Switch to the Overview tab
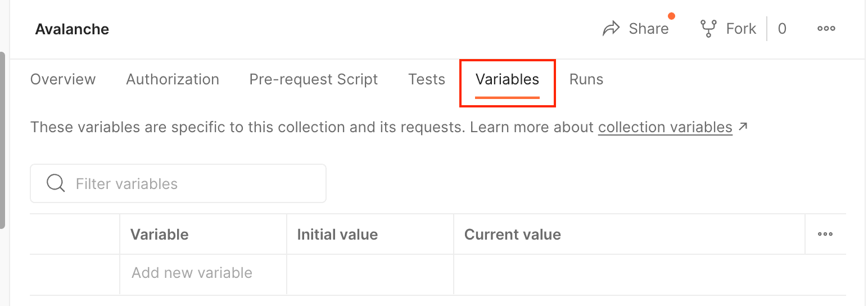Viewport: 868px width, 306px height. pyautogui.click(x=63, y=79)
